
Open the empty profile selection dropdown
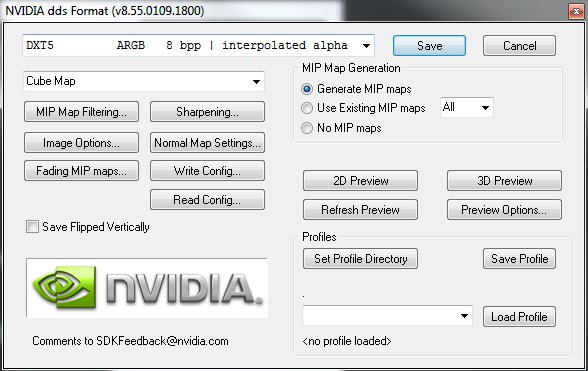(x=387, y=316)
